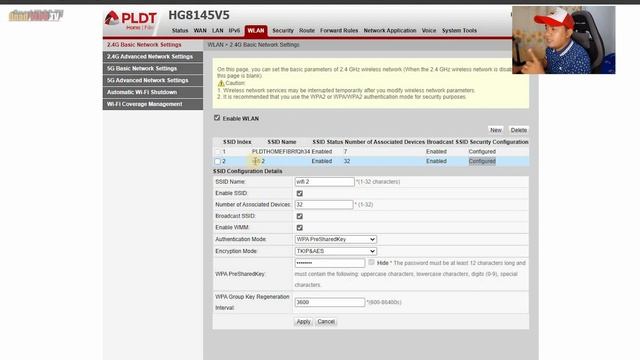The height and width of the screenshot is (360, 640).
Task: Open the Forward Rules tab
Action: click(339, 31)
